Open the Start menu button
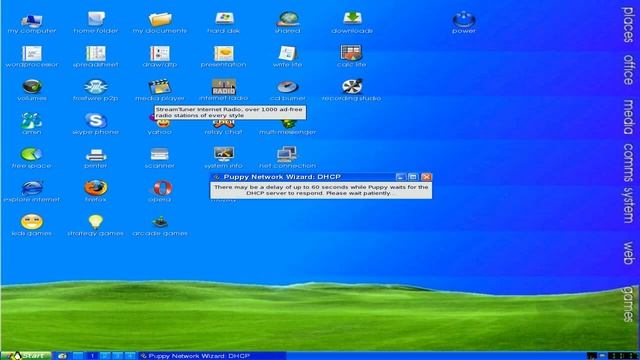 coord(26,356)
